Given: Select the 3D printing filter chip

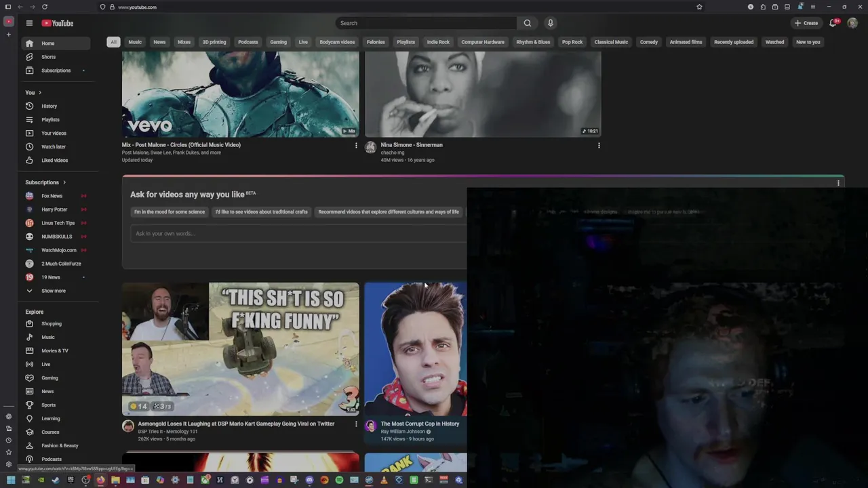Looking at the screenshot, I should [x=214, y=42].
